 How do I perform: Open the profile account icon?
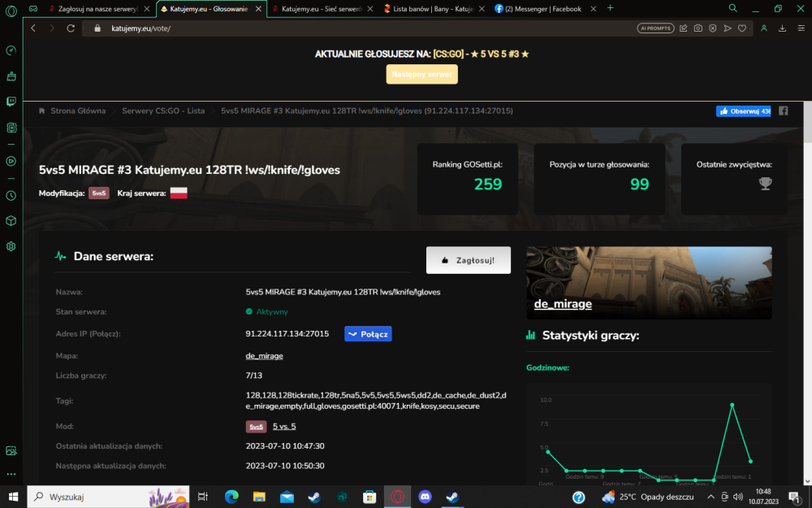coord(764,28)
